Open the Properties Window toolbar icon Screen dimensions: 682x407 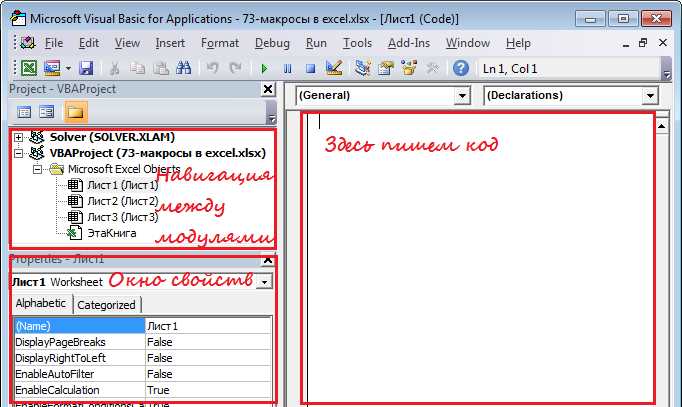click(385, 68)
